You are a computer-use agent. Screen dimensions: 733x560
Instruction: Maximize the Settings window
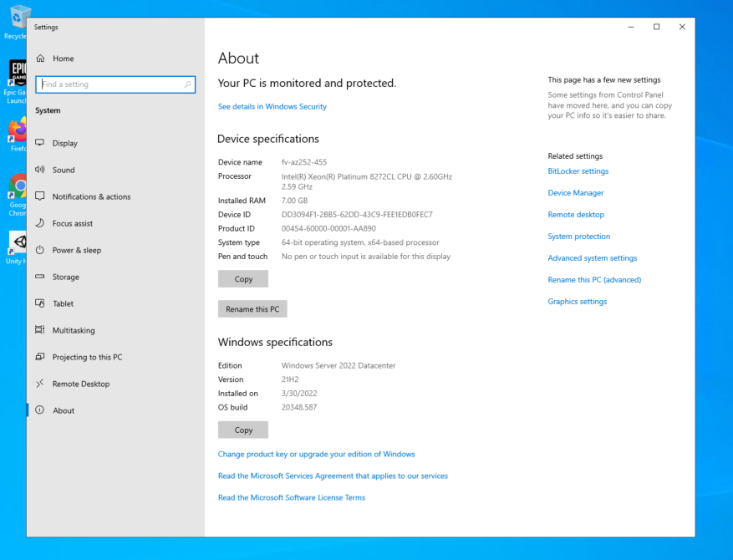[x=656, y=27]
